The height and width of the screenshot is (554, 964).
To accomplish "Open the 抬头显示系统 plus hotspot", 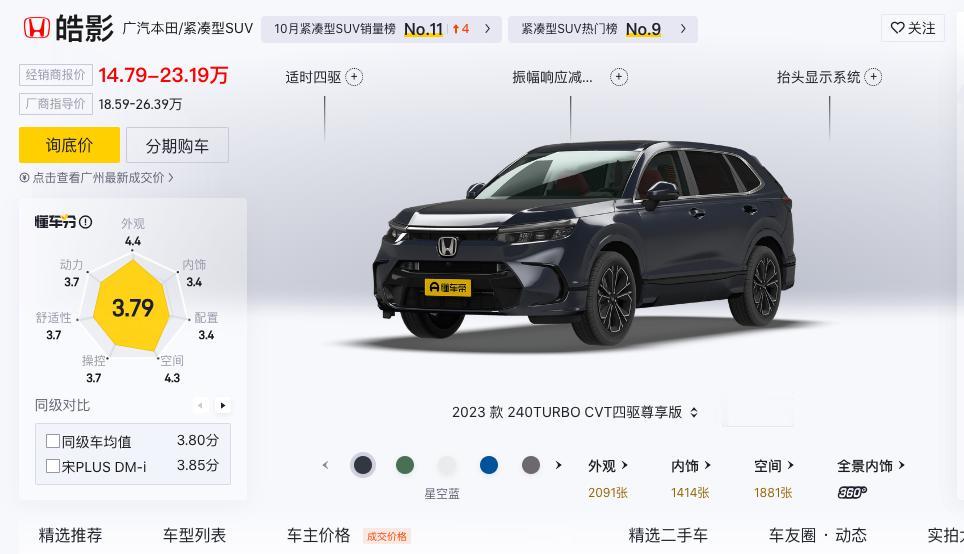I will click(x=873, y=77).
